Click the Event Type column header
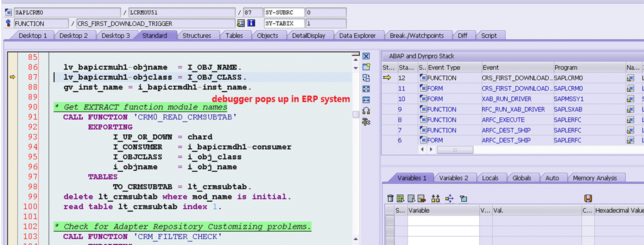644x245 pixels. coord(454,67)
